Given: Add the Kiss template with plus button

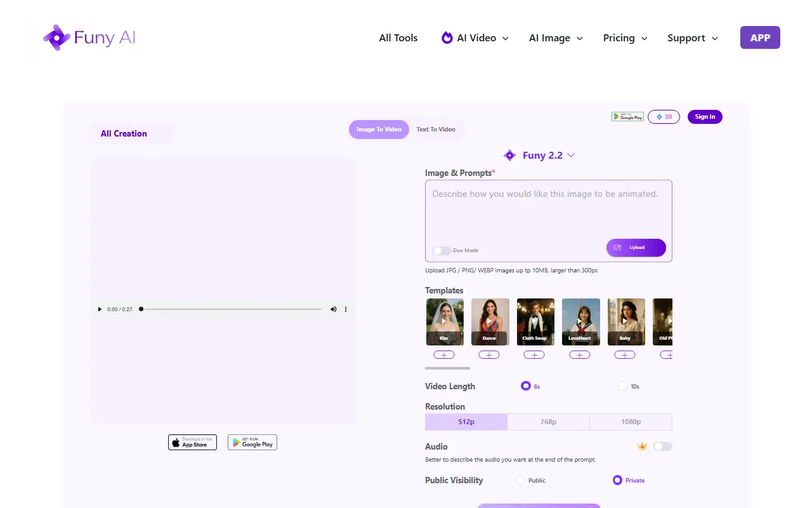Looking at the screenshot, I should [444, 355].
